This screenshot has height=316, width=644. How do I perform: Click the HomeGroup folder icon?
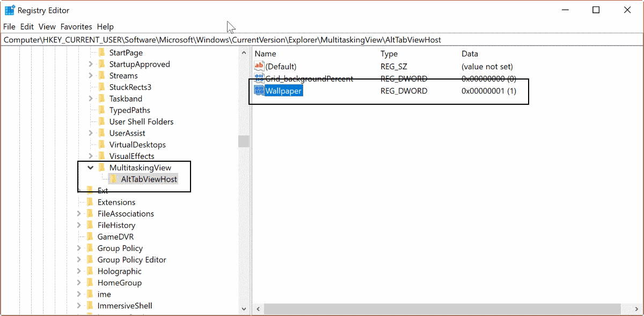(90, 283)
